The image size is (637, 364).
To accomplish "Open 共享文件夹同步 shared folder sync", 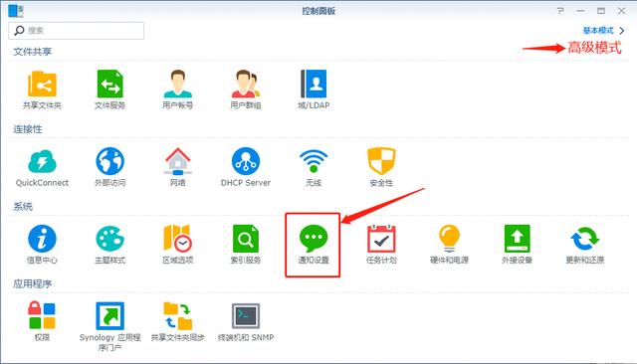I will [178, 315].
